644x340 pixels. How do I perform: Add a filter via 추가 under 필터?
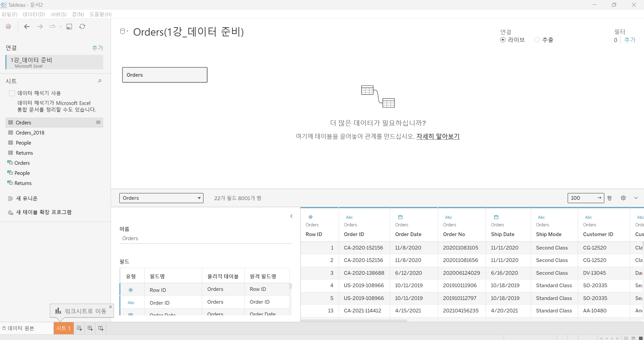coord(630,40)
